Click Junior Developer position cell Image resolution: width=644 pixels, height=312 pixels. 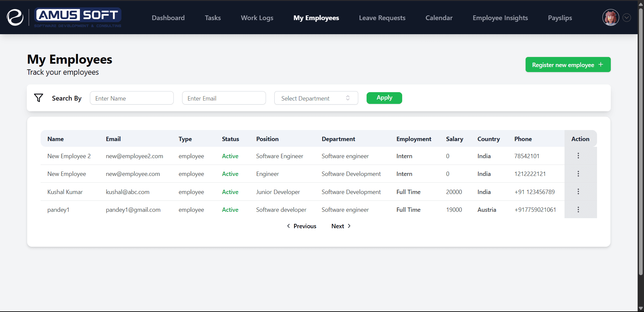(278, 192)
